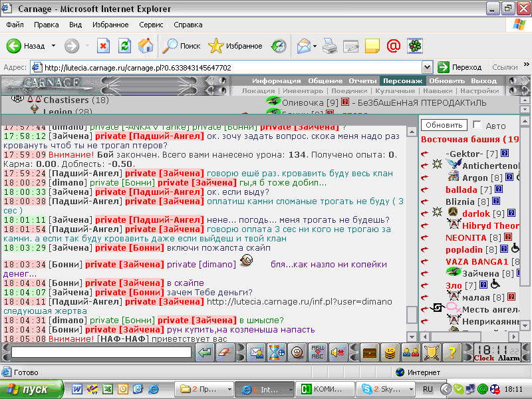Print the page with the printer icon
532x399 pixels.
tap(329, 46)
